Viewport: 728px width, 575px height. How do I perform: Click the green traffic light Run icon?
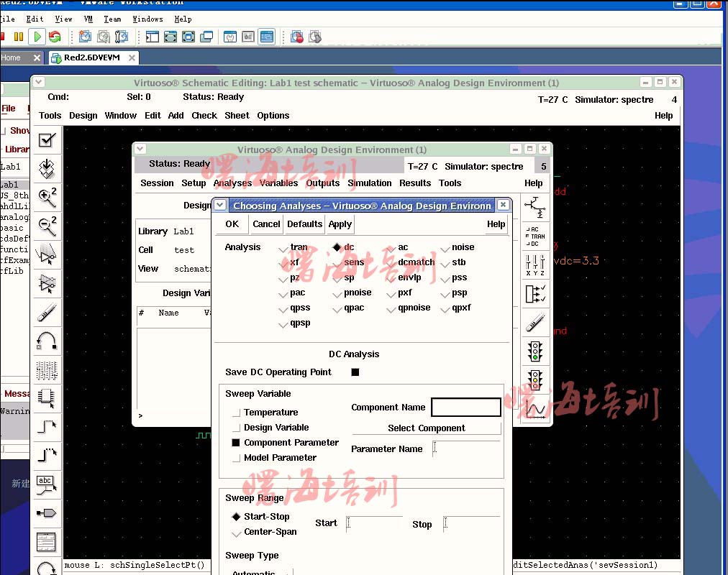(534, 351)
